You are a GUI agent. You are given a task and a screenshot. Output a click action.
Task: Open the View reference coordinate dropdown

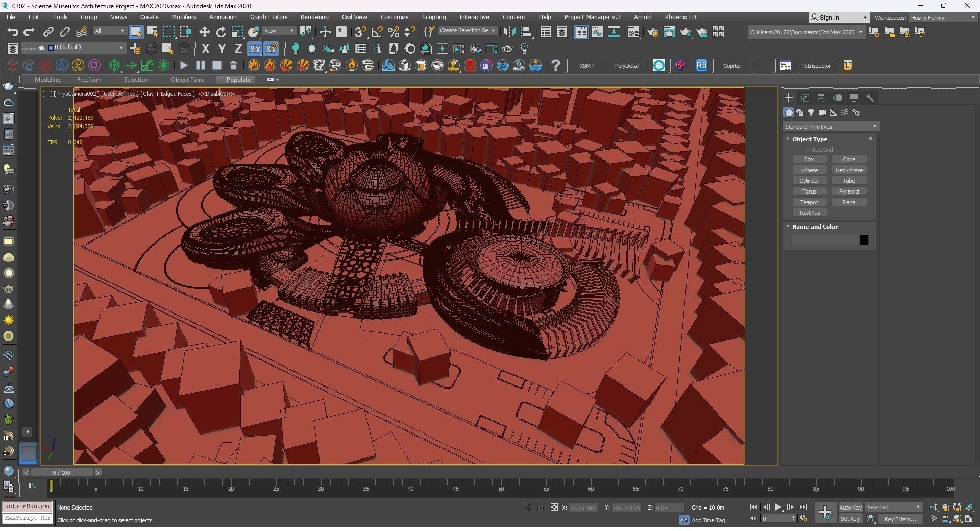[x=279, y=31]
